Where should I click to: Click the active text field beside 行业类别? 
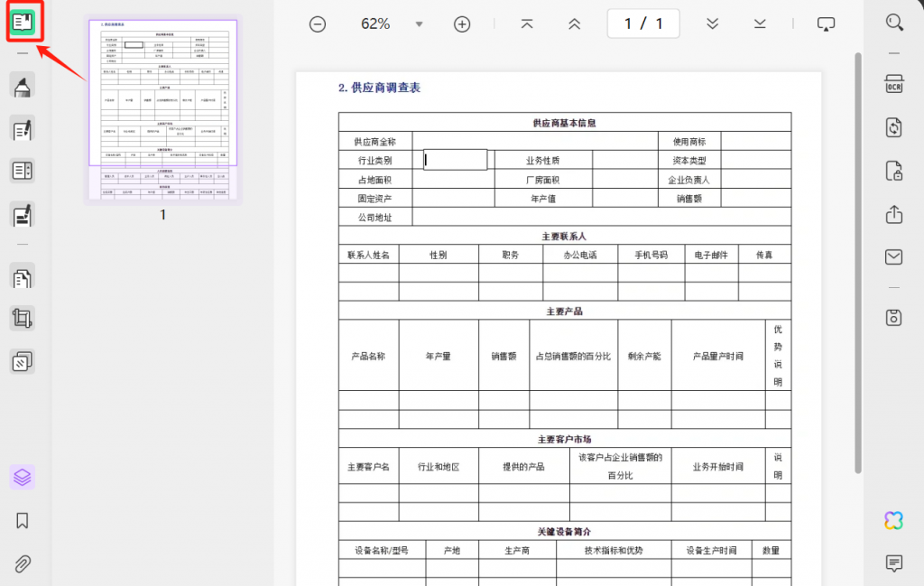point(456,160)
